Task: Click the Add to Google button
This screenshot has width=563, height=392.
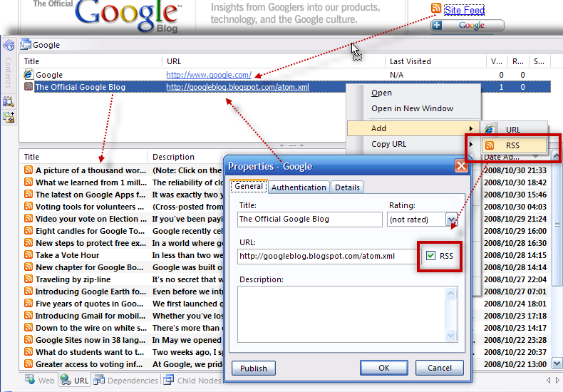Action: [x=467, y=26]
